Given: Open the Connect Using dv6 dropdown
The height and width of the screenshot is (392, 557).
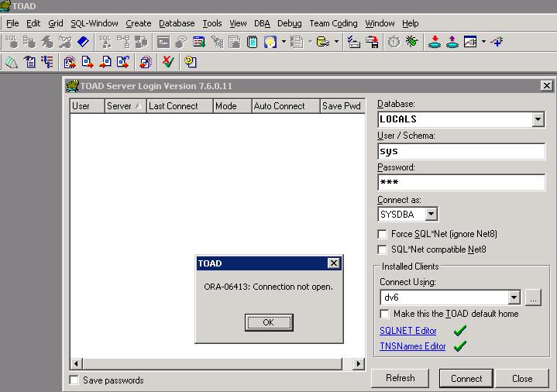Looking at the screenshot, I should 514,297.
